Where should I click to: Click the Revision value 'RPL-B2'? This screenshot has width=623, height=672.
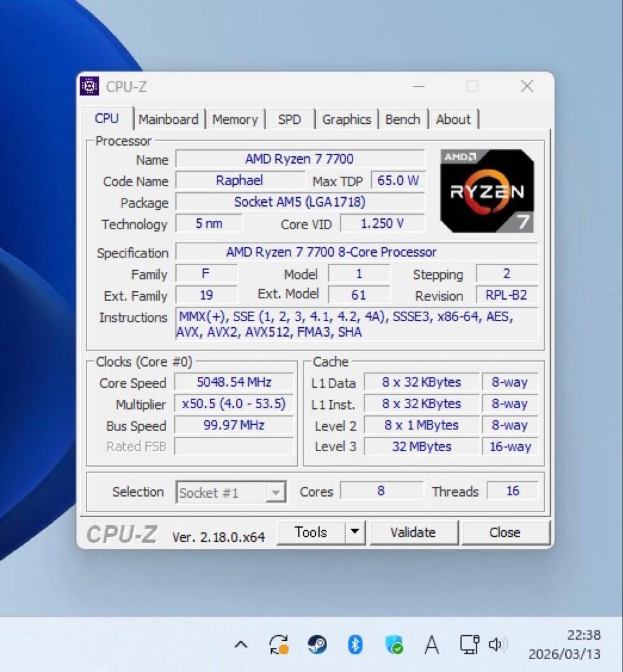pyautogui.click(x=507, y=295)
